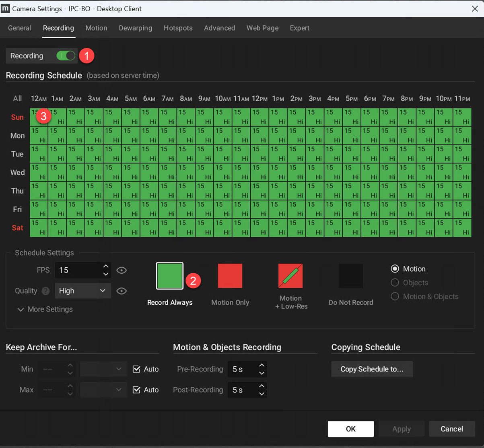Viewport: 484px width, 448px height.
Task: Increase the Pre-Recording value with up arrow
Action: pos(262,365)
